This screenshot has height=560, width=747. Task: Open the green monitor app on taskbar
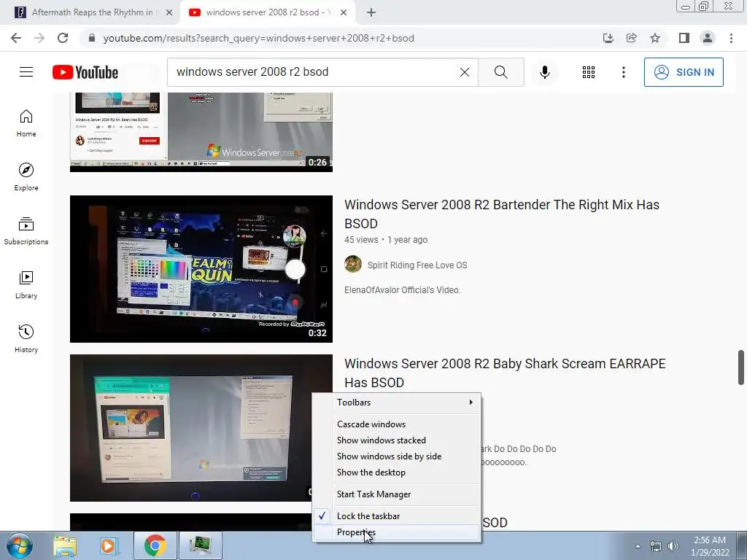click(x=201, y=545)
